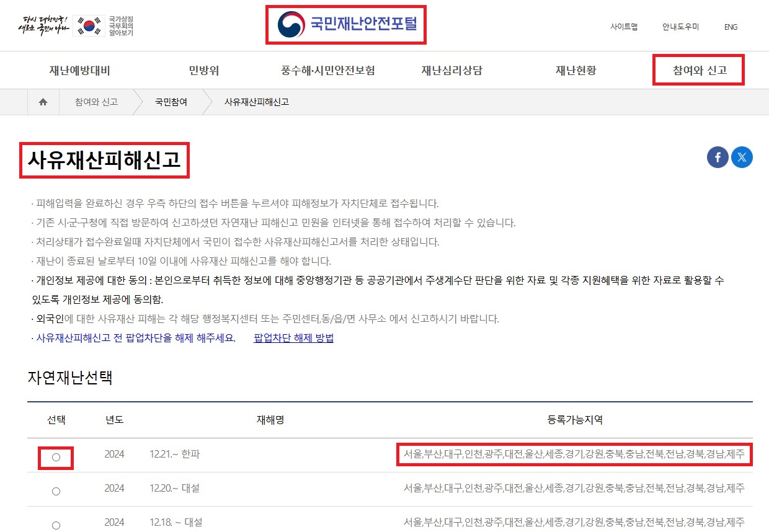Open the 사이트맵 sitemap link
The width and height of the screenshot is (769, 532).
pos(625,27)
